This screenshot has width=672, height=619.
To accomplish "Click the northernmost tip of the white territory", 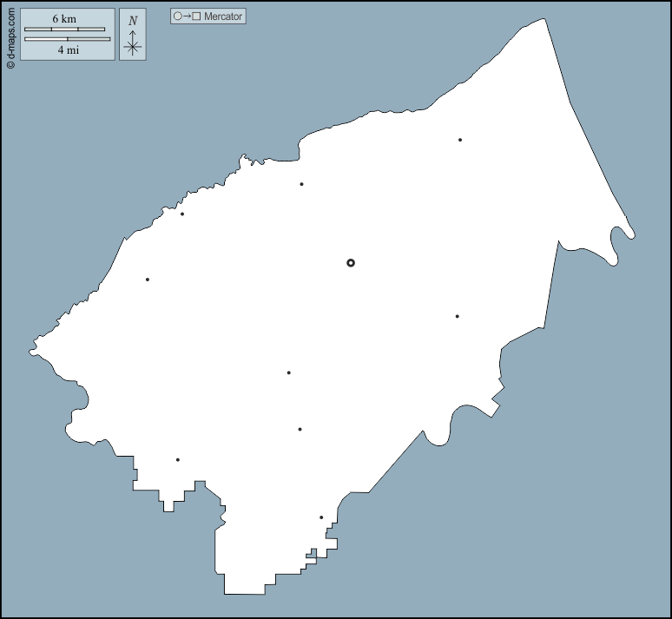I will tap(545, 20).
